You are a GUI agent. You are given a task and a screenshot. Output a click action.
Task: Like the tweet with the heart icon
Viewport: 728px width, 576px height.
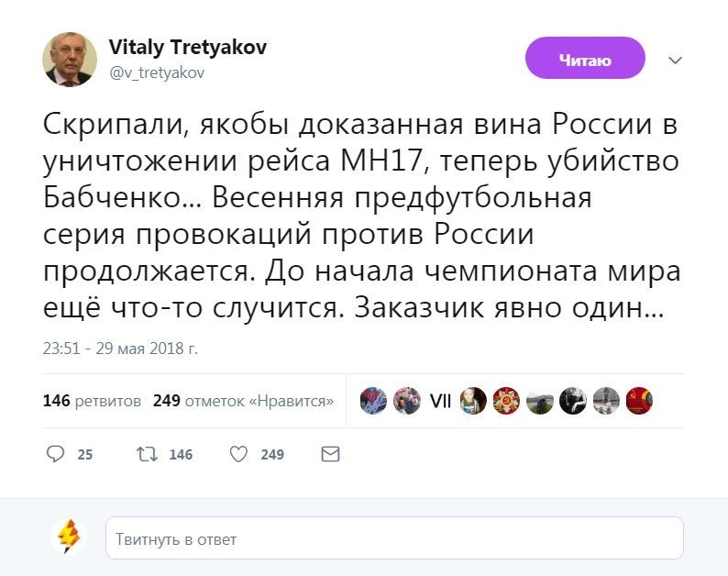click(x=239, y=454)
